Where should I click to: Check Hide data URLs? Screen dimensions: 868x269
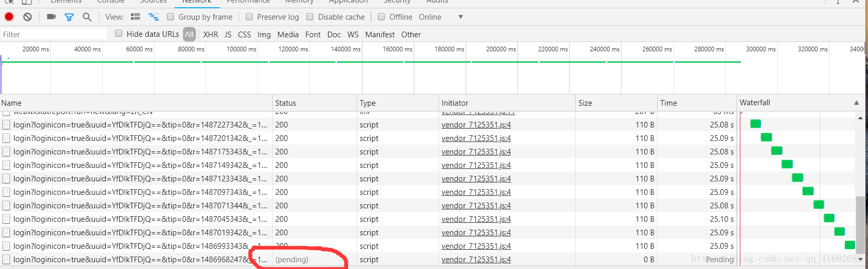tap(119, 33)
